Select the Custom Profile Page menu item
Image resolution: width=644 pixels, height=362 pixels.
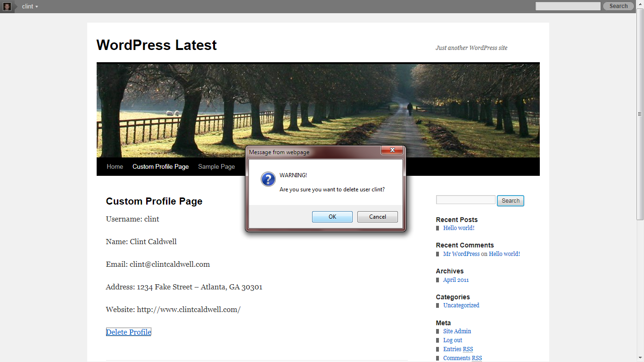160,166
